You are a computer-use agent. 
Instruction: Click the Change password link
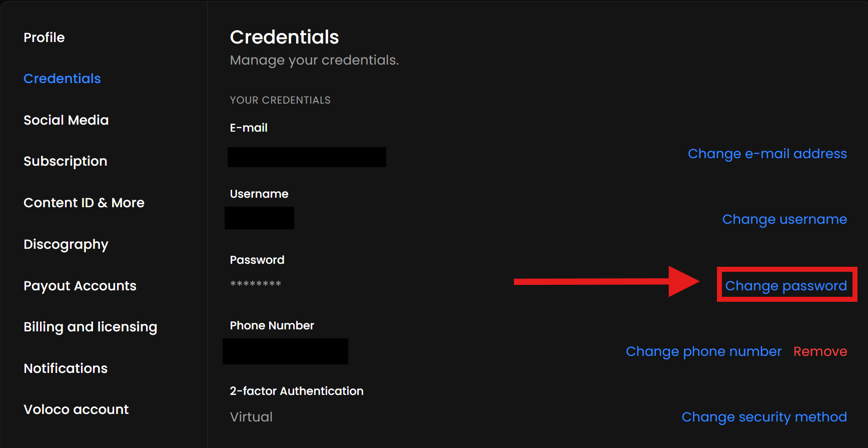click(786, 286)
